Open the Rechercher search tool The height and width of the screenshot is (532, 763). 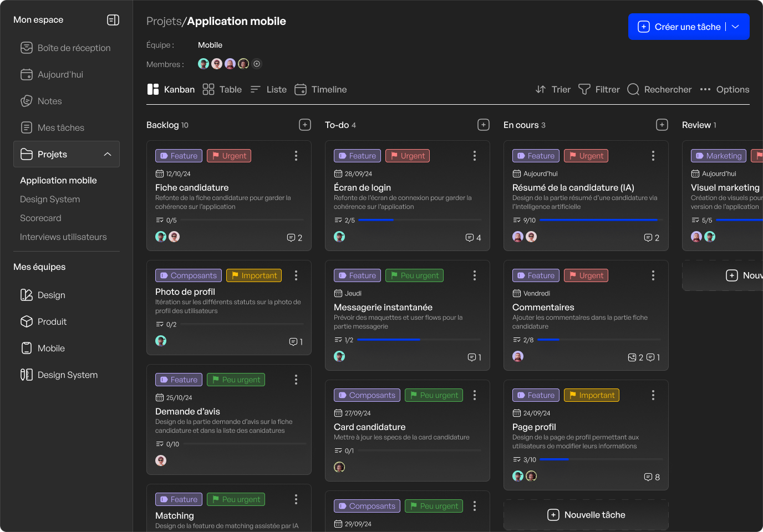point(659,89)
